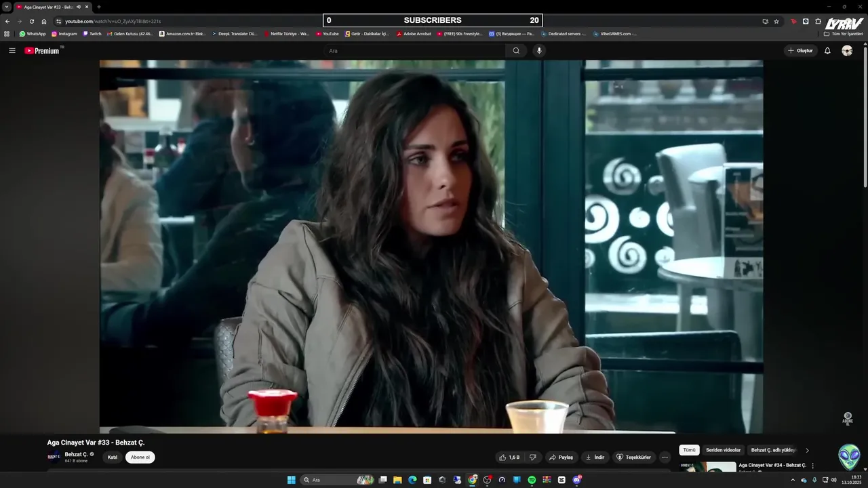Like the video with 1,6 B thumbs-up
Image resolution: width=868 pixels, height=488 pixels.
point(509,457)
